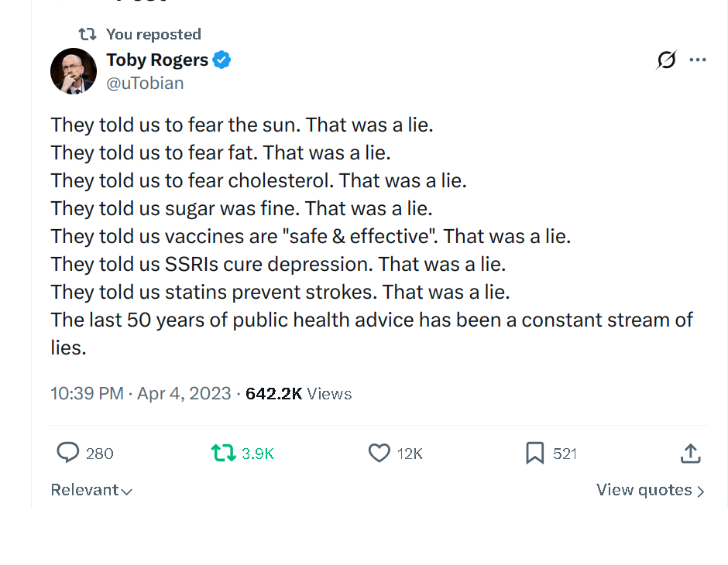Like the post with heart icon
The height and width of the screenshot is (565, 728).
pyautogui.click(x=379, y=453)
